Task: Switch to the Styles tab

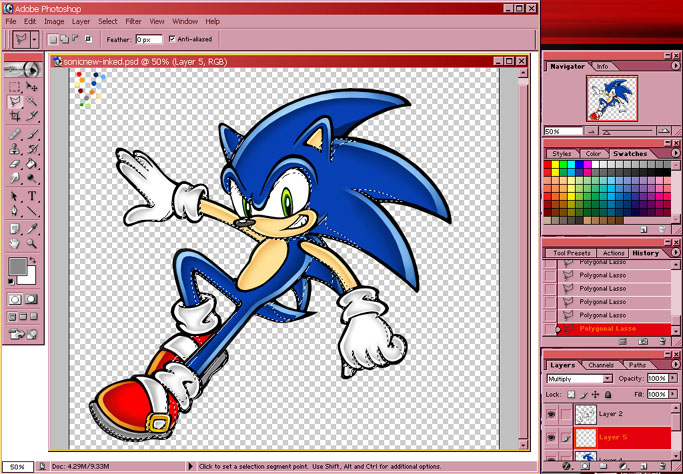Action: click(561, 154)
